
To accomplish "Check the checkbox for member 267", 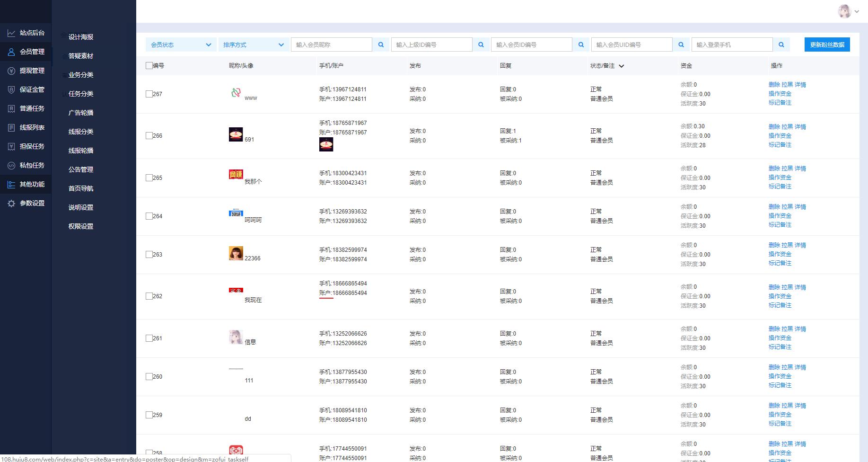I will click(x=149, y=94).
